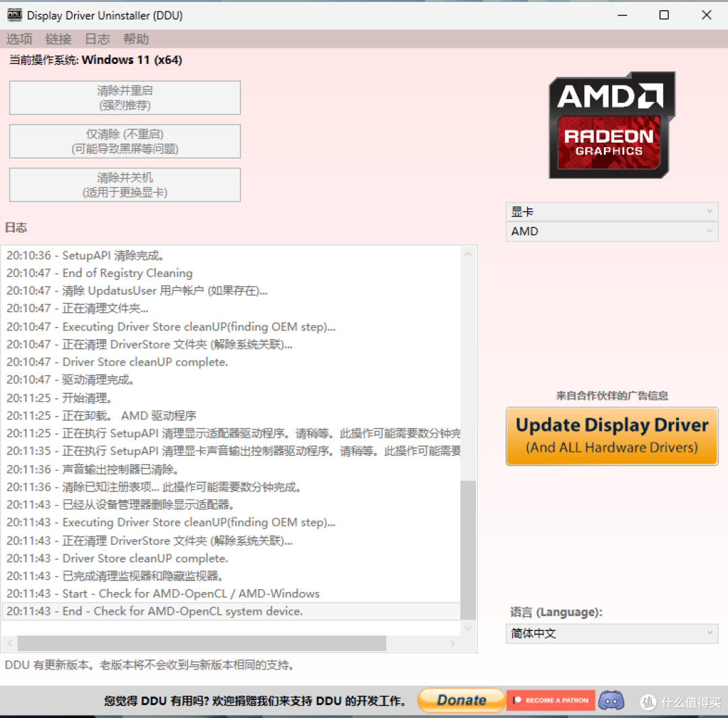Click the log scrollbar down arrow

[468, 628]
